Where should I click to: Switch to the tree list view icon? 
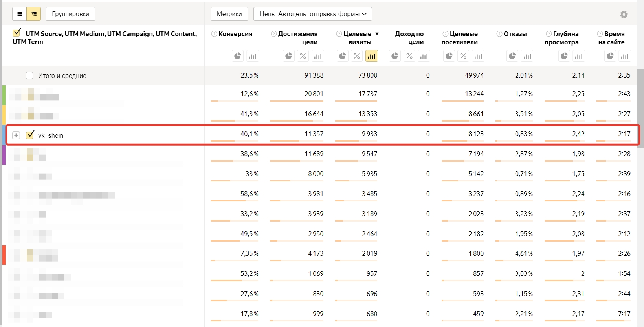point(34,14)
